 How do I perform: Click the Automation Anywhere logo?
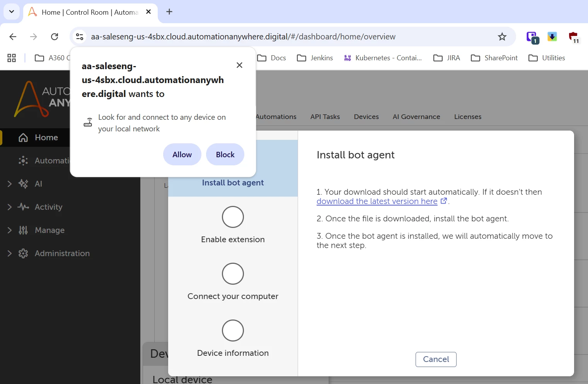tap(43, 99)
